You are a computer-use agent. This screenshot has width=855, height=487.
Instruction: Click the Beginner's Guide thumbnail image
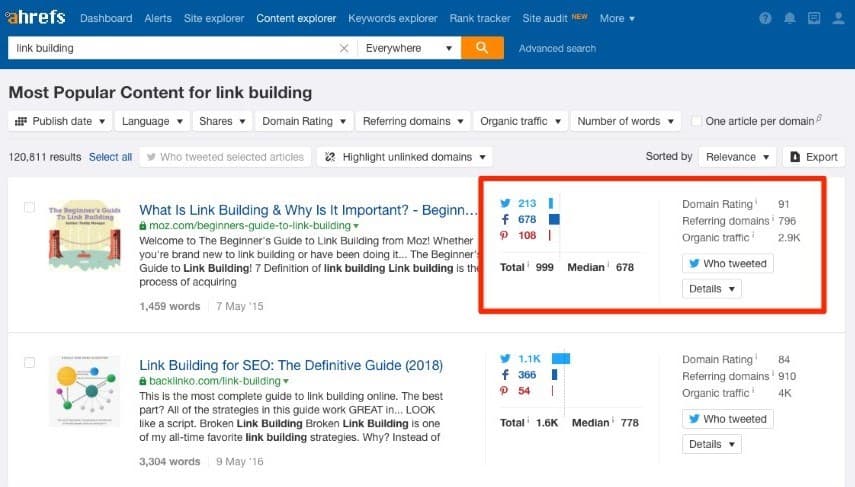[x=85, y=236]
